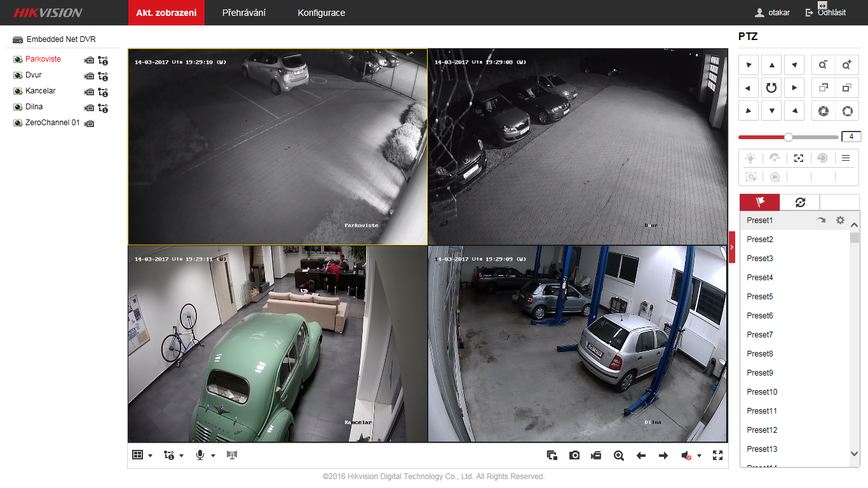Screen dimensions: 868x488
Task: Select Preset5 from preset list
Action: 760,297
